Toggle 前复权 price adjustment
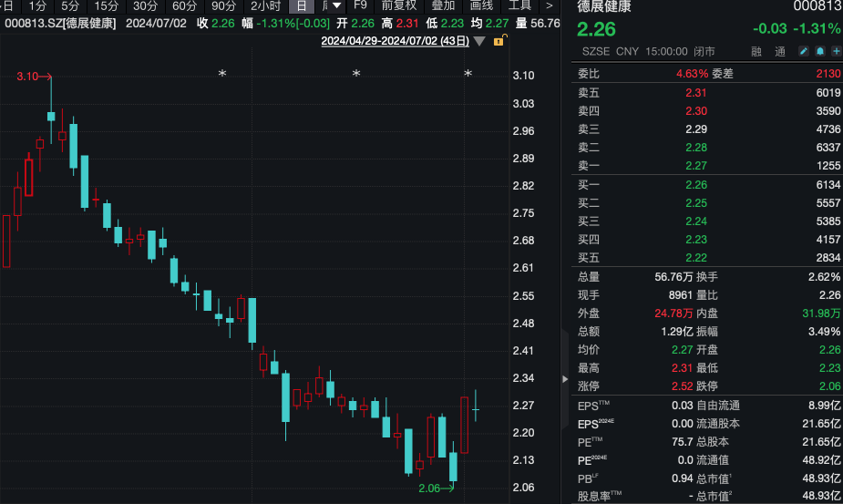The width and height of the screenshot is (843, 504). [398, 5]
